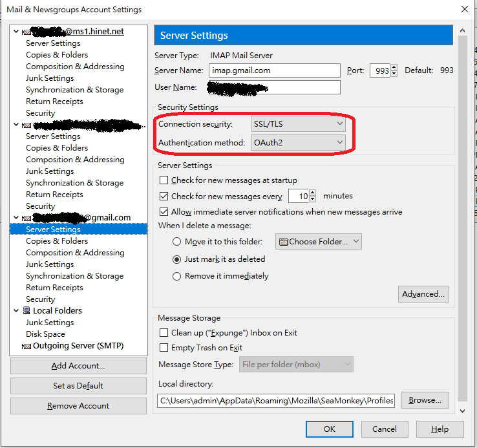Click the ms1.hinet.net account mail icon
The height and width of the screenshot is (448, 477).
(26, 32)
